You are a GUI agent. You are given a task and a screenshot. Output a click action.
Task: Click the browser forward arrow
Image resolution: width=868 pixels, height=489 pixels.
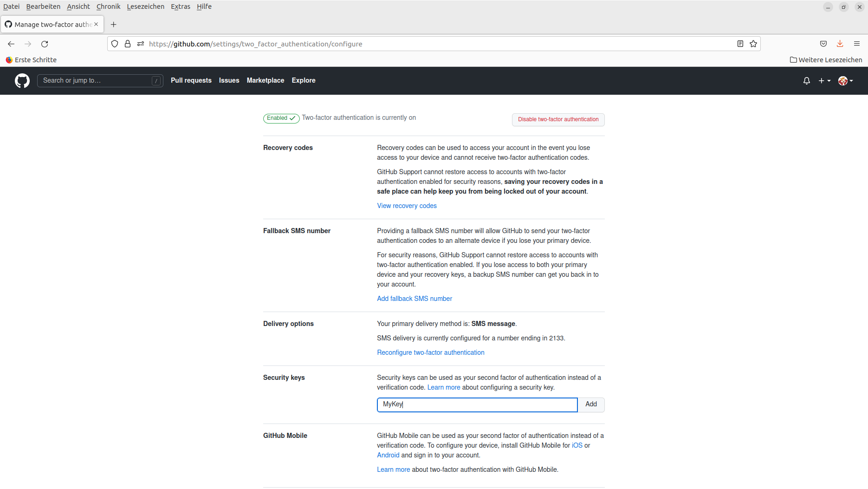[x=28, y=44]
